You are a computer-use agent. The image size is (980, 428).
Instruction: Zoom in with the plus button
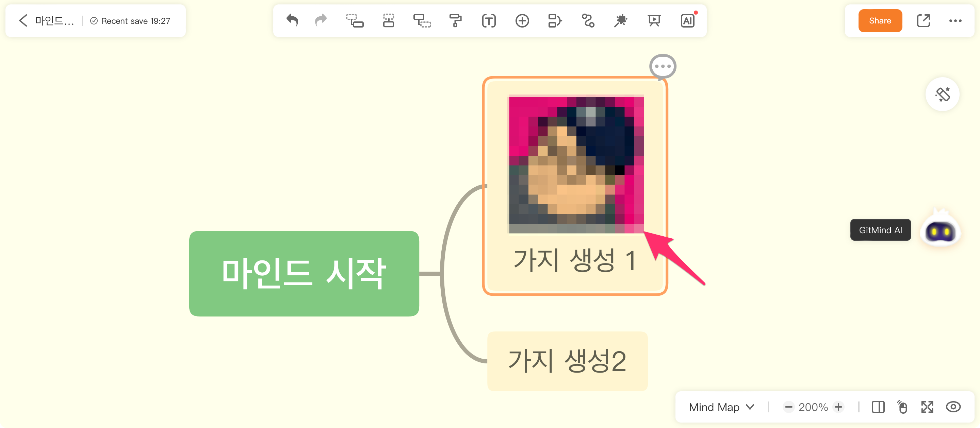tap(838, 407)
